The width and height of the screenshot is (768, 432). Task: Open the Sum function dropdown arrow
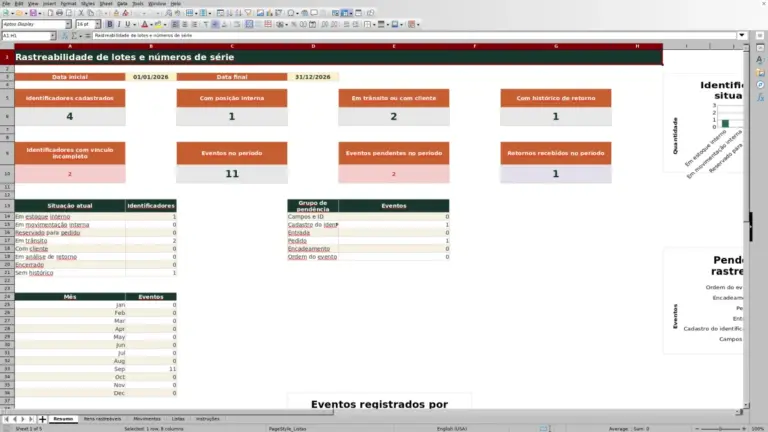[x=80, y=35]
